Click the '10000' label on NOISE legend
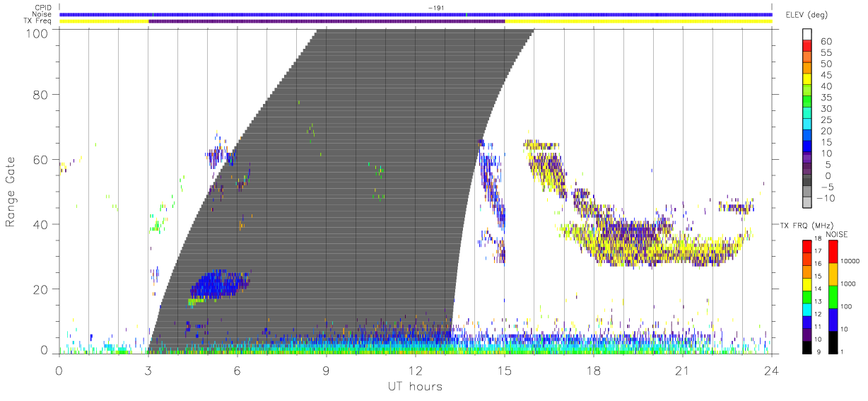 click(x=849, y=260)
